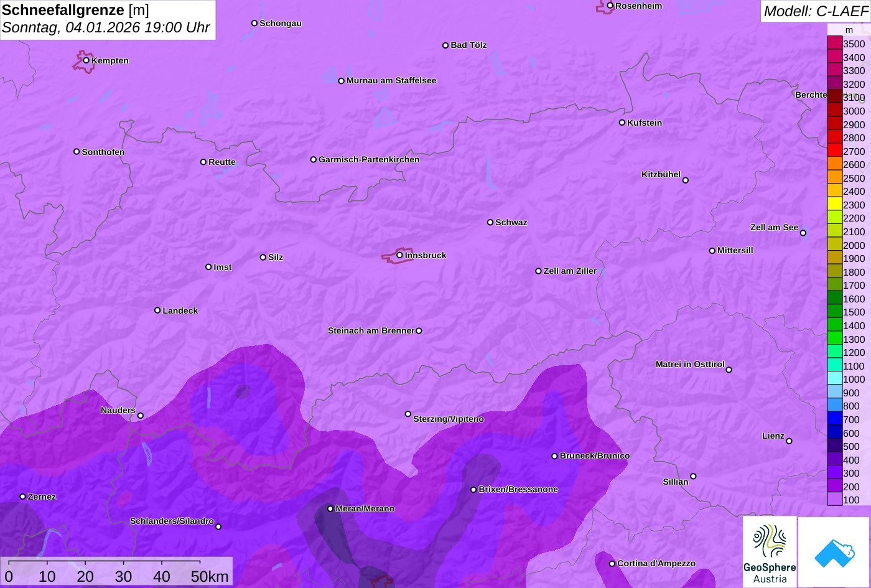Click the 50km scale bar label
The height and width of the screenshot is (588, 871).
coord(210,577)
